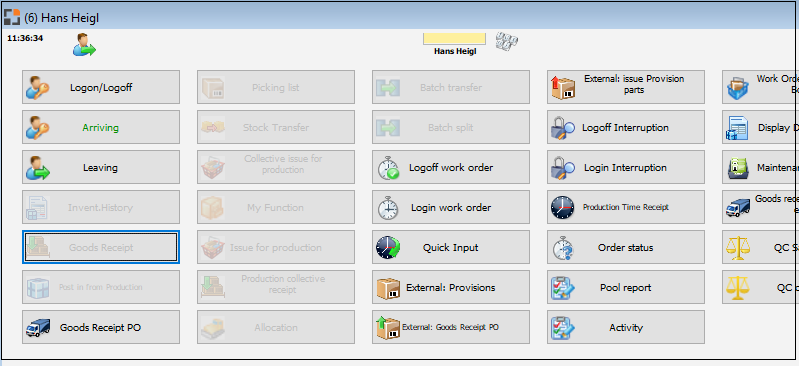Click the Goods Receipt PO truck icon

click(x=38, y=328)
